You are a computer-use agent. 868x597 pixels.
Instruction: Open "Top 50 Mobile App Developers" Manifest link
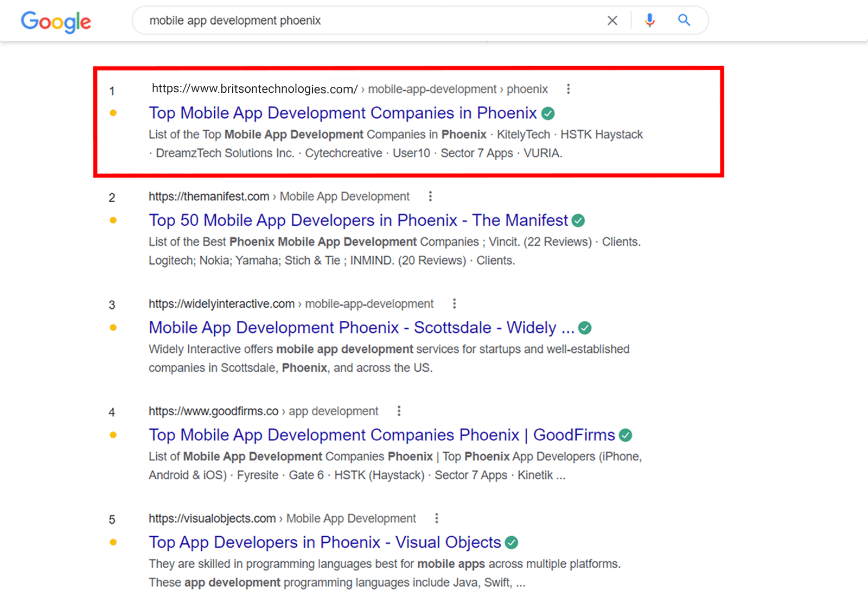pyautogui.click(x=358, y=221)
